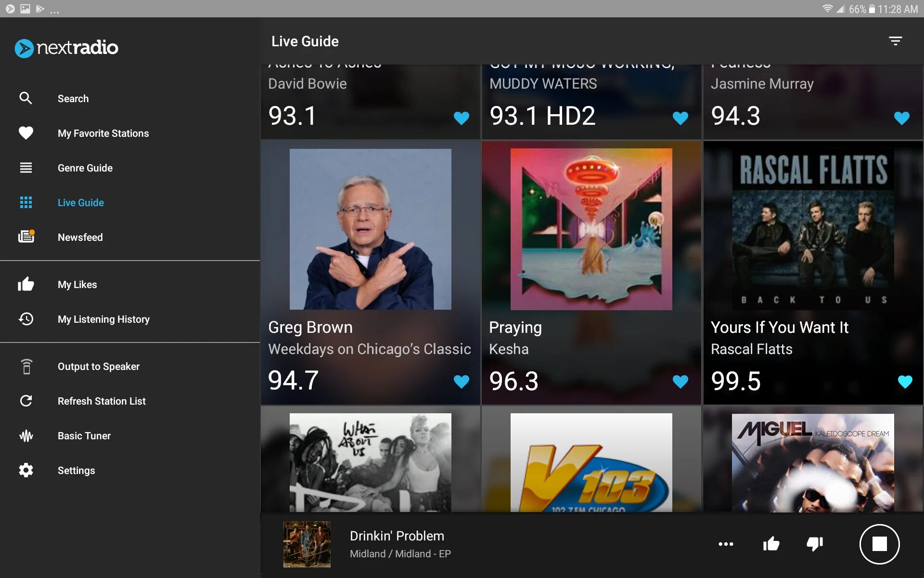Image resolution: width=924 pixels, height=578 pixels.
Task: Open the Newsfeed
Action: point(130,237)
